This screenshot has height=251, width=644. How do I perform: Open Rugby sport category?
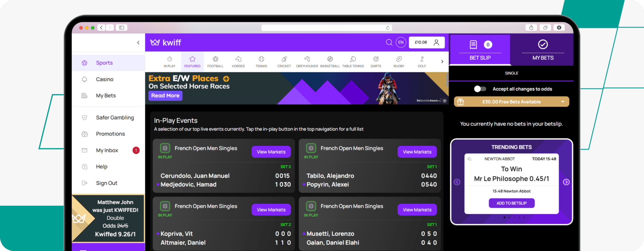(x=399, y=61)
